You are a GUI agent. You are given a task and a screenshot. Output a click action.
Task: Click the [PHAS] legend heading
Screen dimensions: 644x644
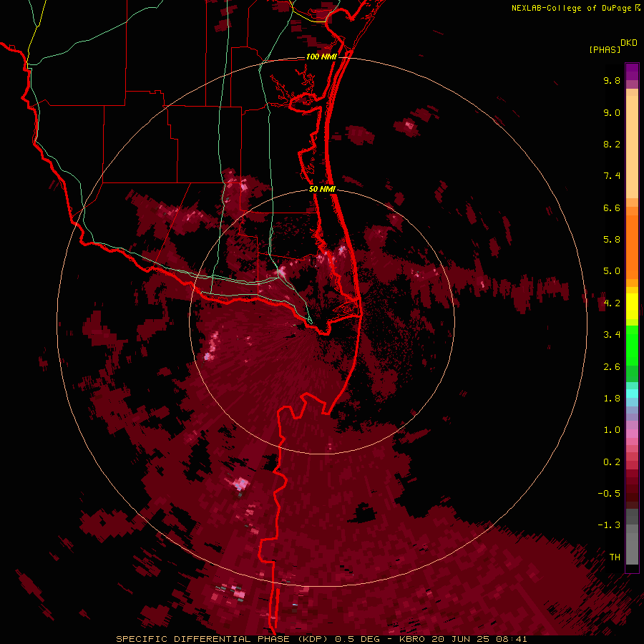tap(605, 49)
